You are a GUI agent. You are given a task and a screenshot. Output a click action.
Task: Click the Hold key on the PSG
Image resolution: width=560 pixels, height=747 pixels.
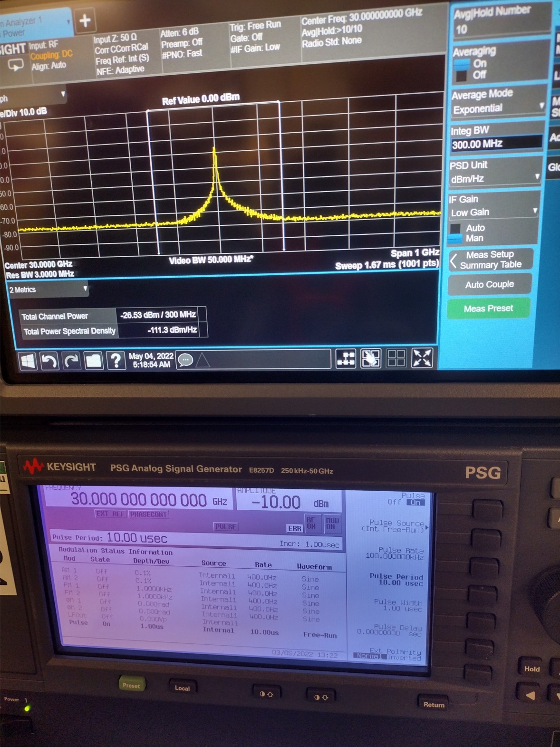(532, 669)
